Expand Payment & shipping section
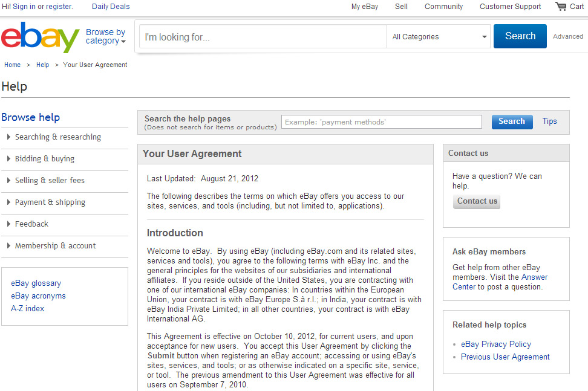The height and width of the screenshot is (391, 588). coord(50,202)
